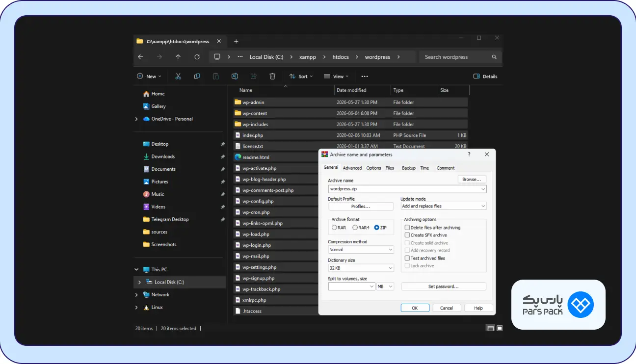636x364 pixels.
Task: Switch to details list view icon
Action: coord(490,328)
